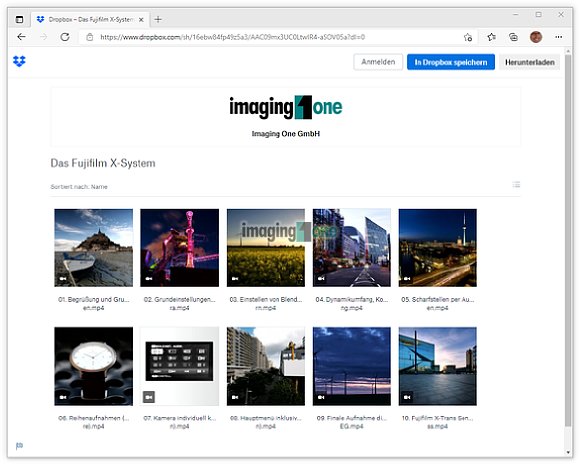Add this page to favorites icon
580x464 pixels.
click(468, 37)
